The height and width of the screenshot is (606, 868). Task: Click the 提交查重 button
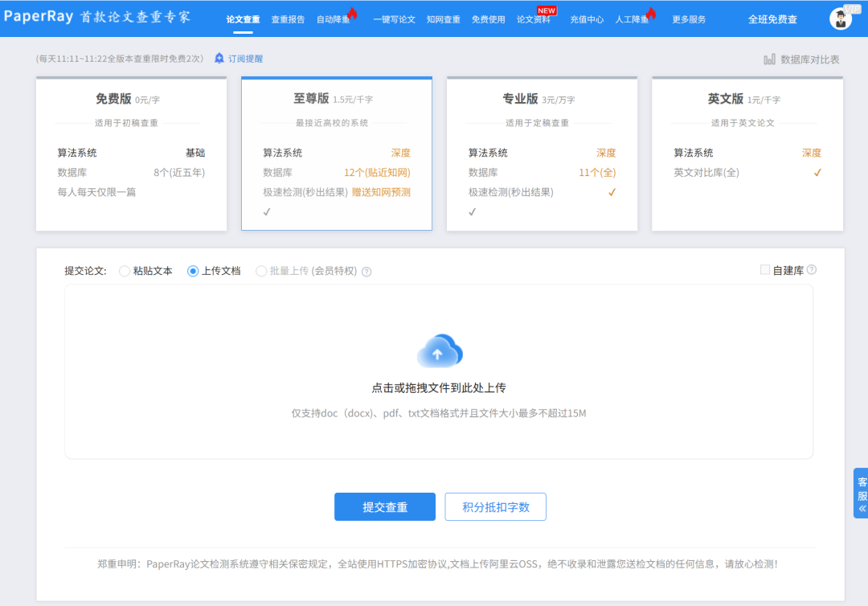385,507
